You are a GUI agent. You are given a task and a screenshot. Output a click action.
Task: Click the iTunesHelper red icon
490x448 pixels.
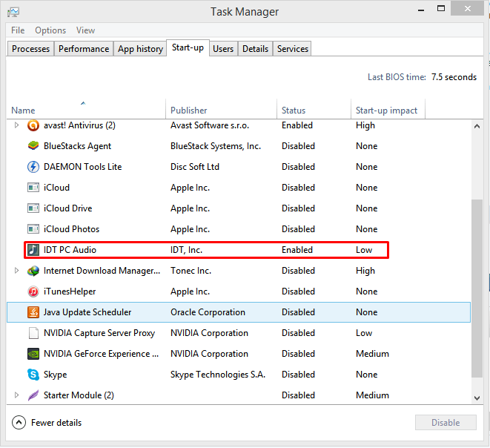click(x=33, y=291)
